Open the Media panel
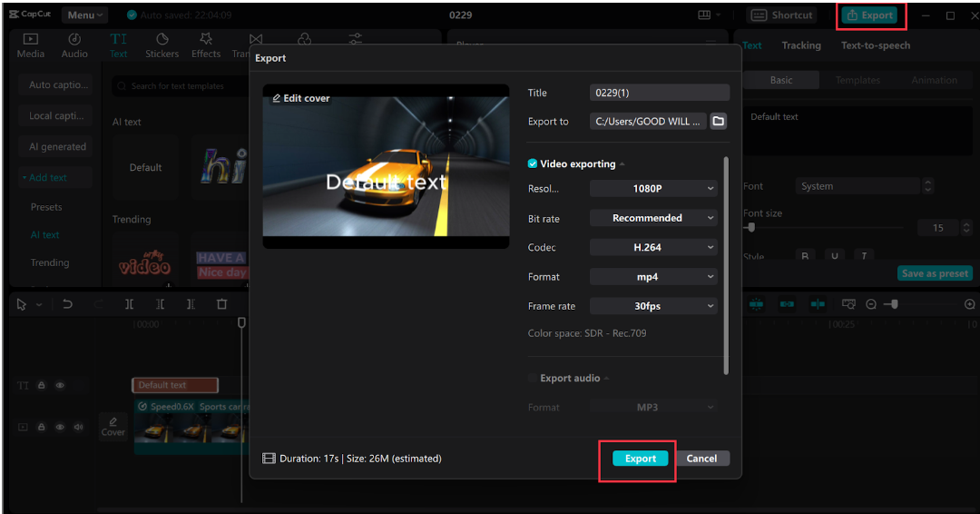The height and width of the screenshot is (514, 980). pyautogui.click(x=31, y=45)
